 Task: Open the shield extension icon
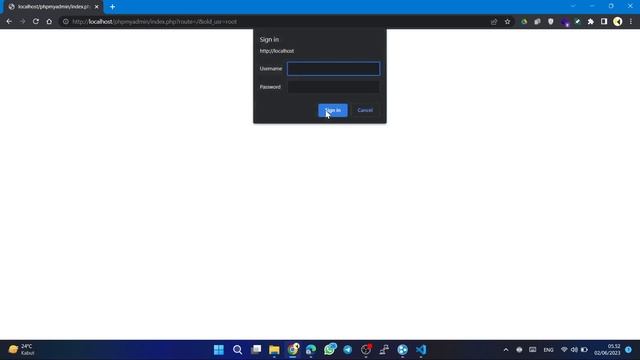coord(551,22)
